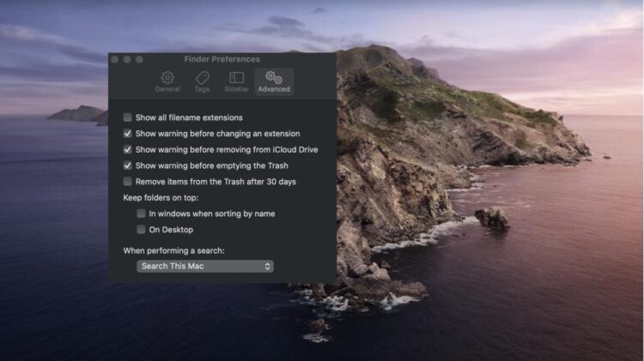Enable Remove items from Trash after 30 days

click(x=128, y=182)
